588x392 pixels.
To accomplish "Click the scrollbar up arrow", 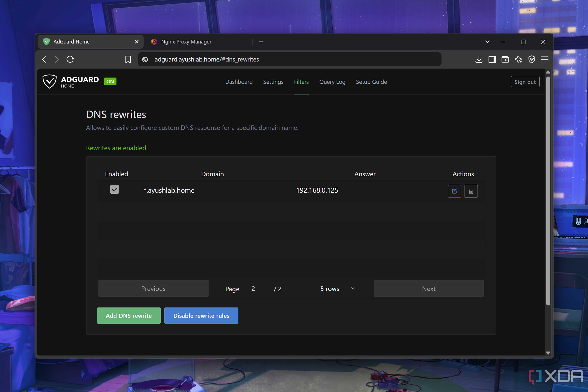I will click(548, 72).
